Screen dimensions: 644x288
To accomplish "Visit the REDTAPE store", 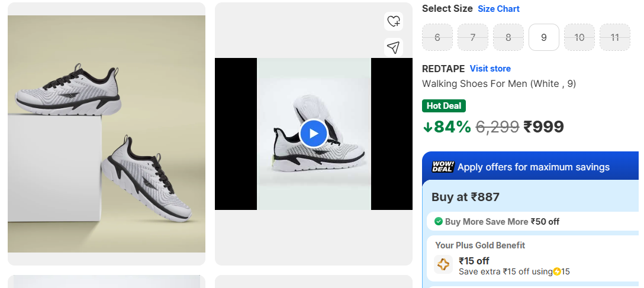I will click(490, 69).
